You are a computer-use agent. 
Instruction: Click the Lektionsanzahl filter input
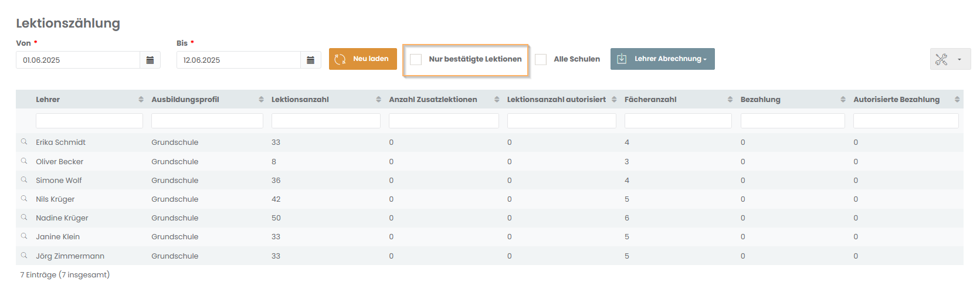point(326,121)
